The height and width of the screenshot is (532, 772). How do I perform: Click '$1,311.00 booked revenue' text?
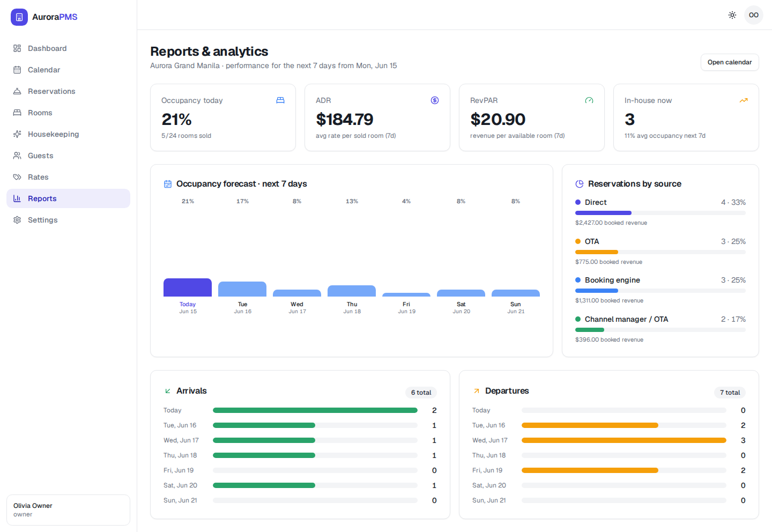pyautogui.click(x=610, y=300)
